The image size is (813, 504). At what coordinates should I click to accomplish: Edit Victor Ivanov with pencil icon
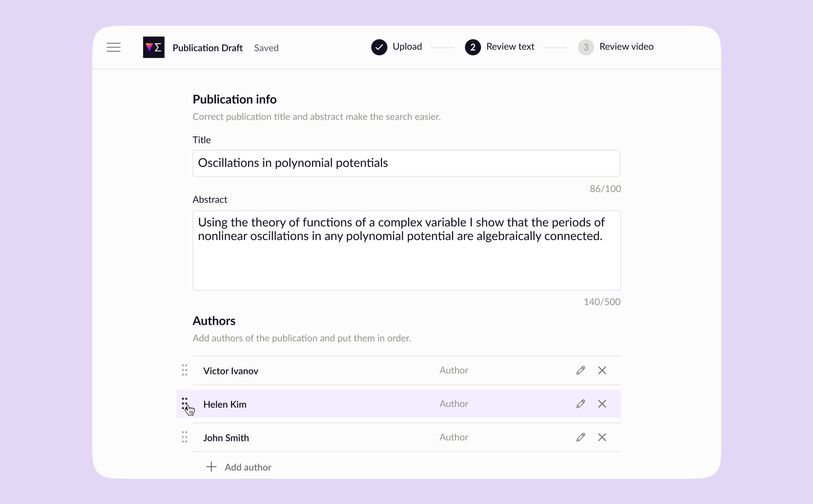[580, 370]
